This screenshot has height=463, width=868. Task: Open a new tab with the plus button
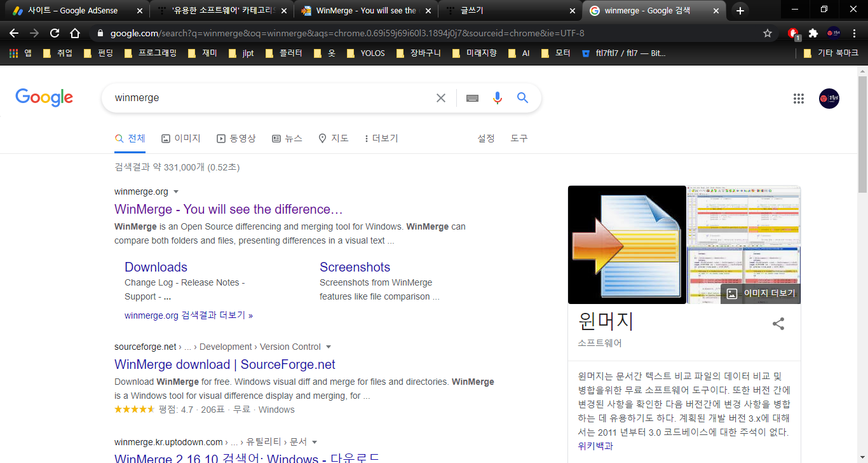click(x=740, y=11)
